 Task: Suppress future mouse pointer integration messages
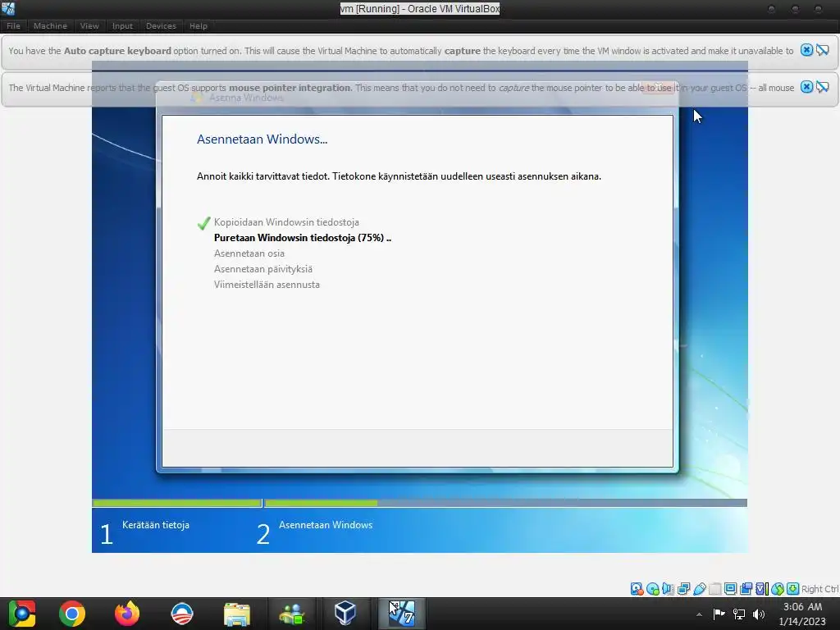pos(822,87)
